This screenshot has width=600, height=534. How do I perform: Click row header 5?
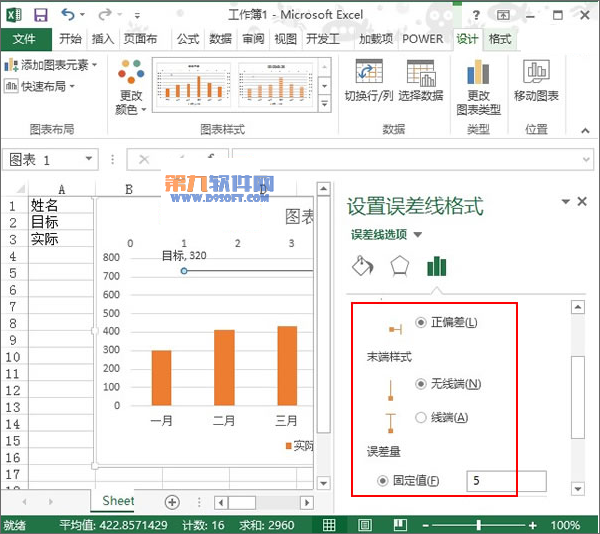[13, 273]
